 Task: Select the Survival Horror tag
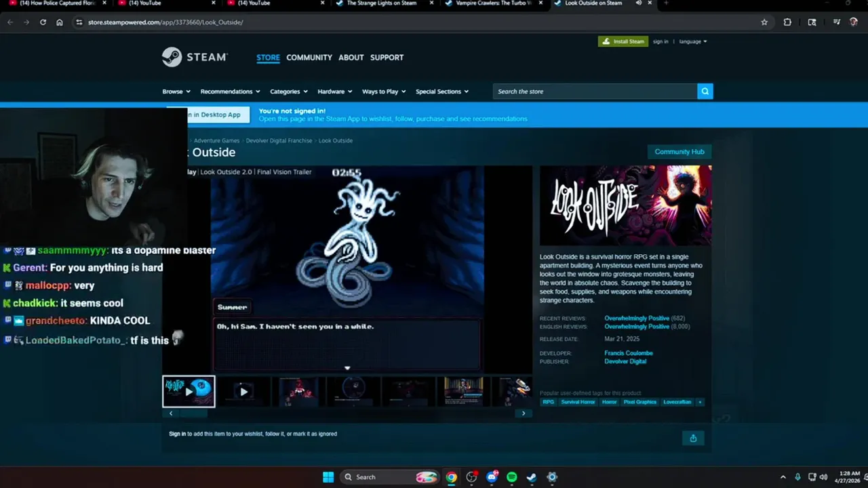point(578,402)
